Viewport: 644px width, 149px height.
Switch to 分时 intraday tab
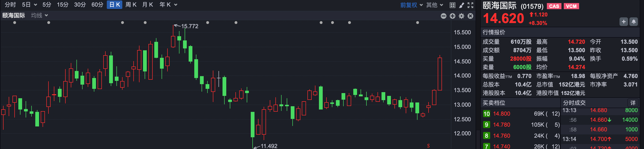10,5
